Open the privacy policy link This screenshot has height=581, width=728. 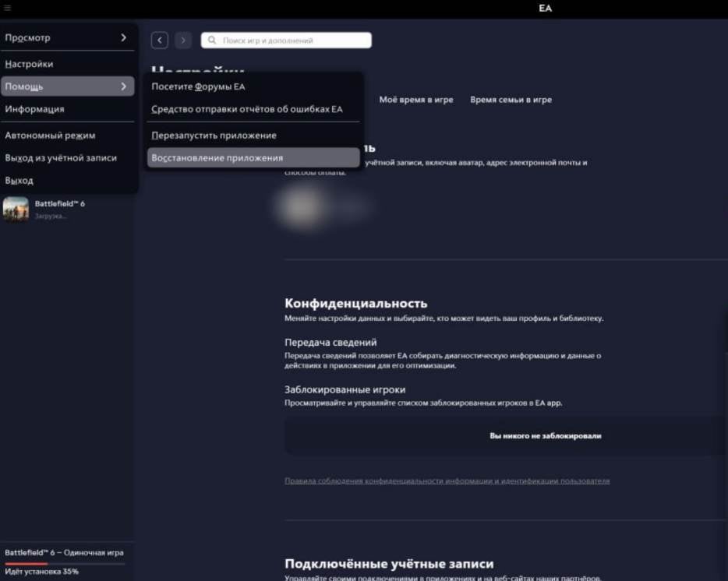447,481
